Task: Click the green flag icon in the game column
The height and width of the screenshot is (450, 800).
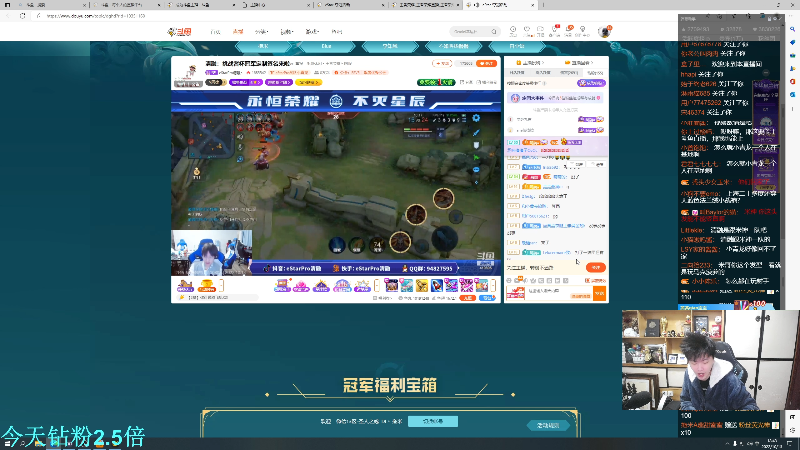Action: pyautogui.click(x=476, y=158)
